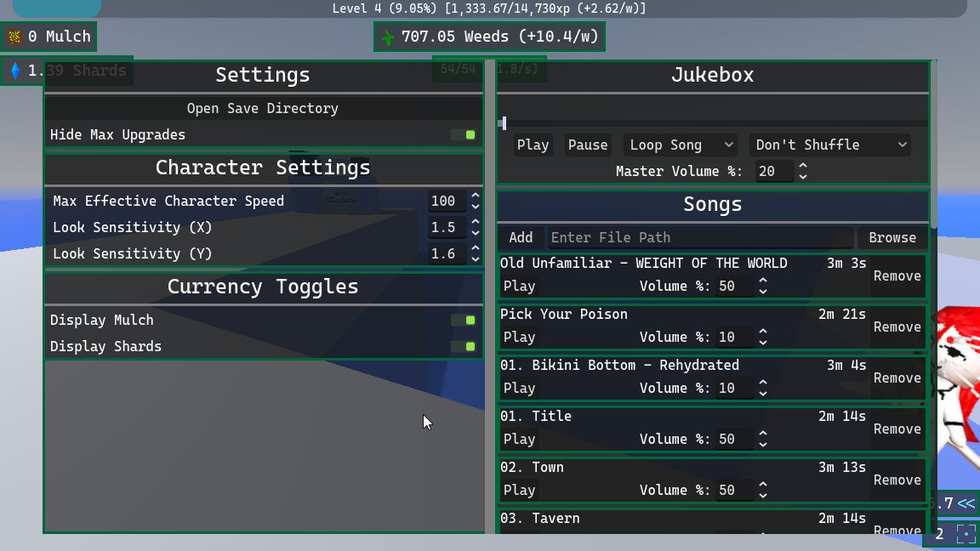980x551 pixels.
Task: Remove the 03. Tavern song
Action: (897, 530)
